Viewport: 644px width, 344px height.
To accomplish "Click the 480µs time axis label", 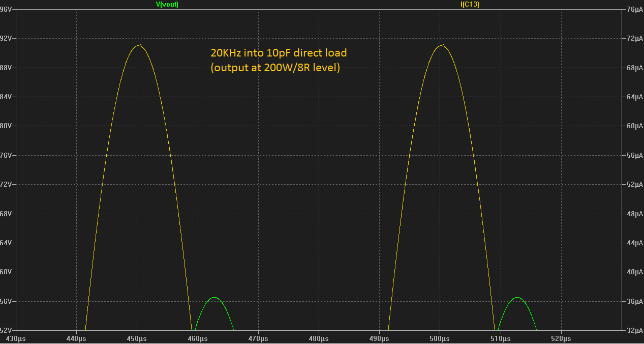I will [319, 338].
